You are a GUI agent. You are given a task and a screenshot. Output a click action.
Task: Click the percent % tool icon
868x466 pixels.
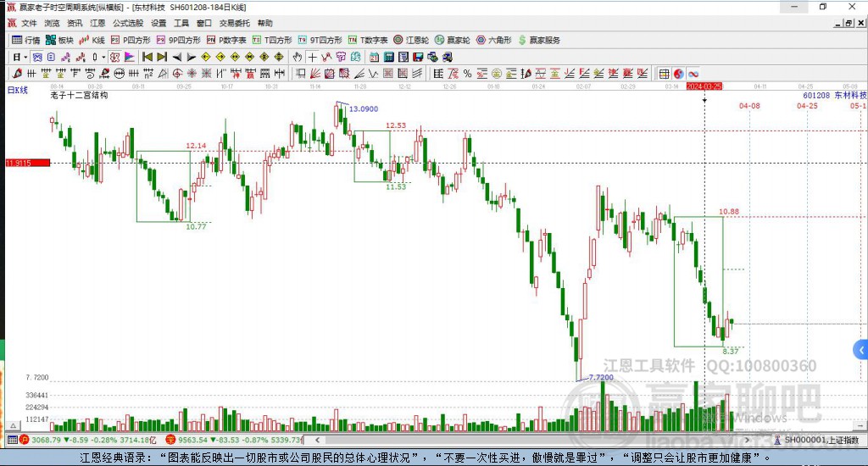click(x=468, y=74)
